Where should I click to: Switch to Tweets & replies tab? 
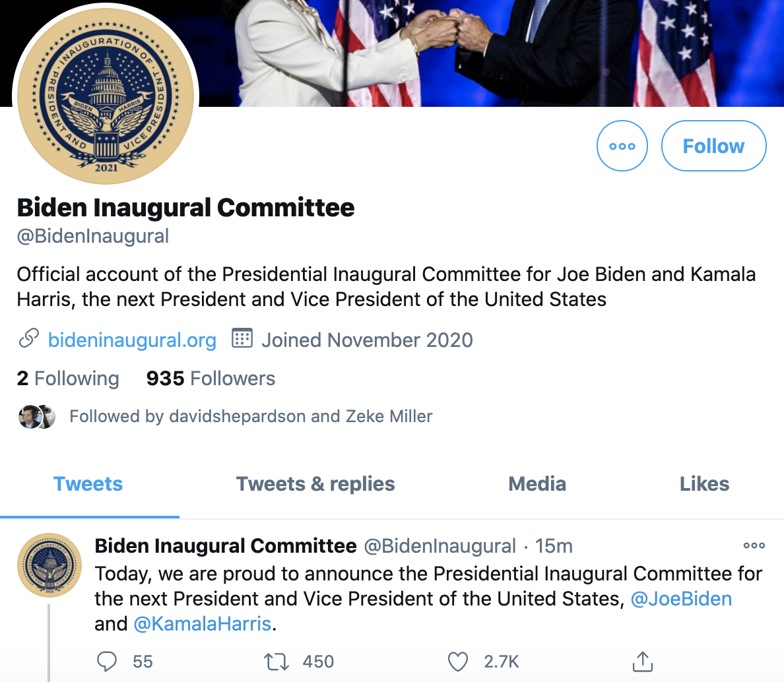coord(315,484)
